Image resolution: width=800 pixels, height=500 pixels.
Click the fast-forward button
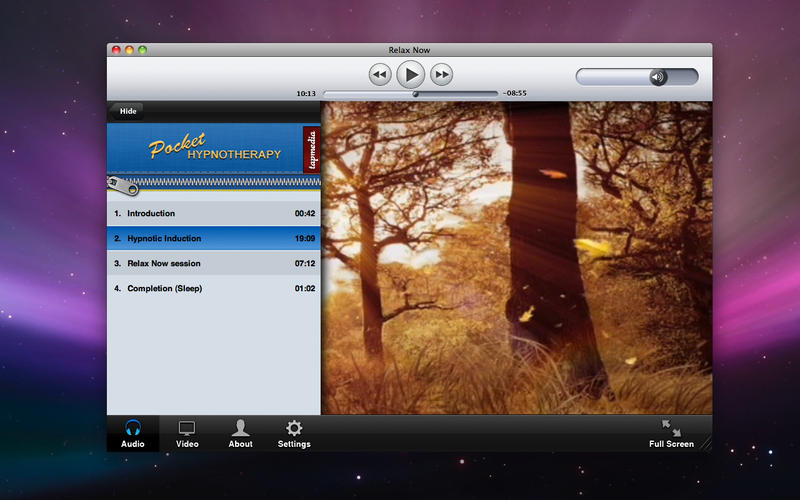pyautogui.click(x=441, y=74)
